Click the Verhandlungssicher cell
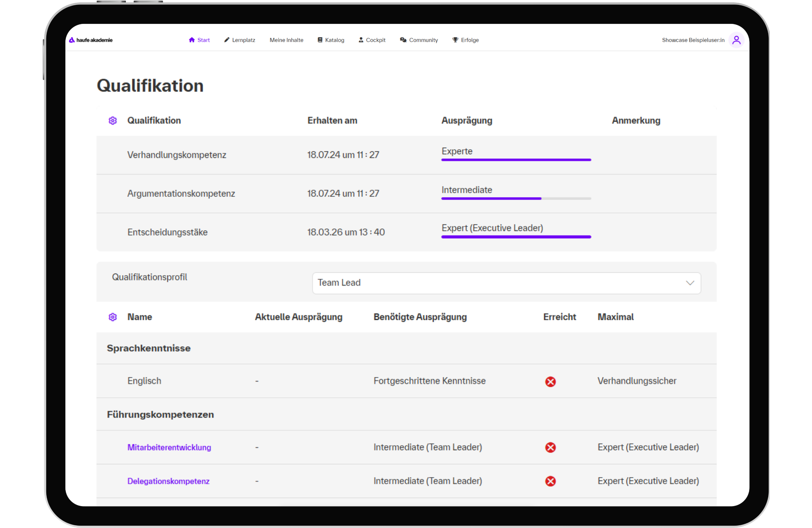The height and width of the screenshot is (528, 812). (637, 381)
